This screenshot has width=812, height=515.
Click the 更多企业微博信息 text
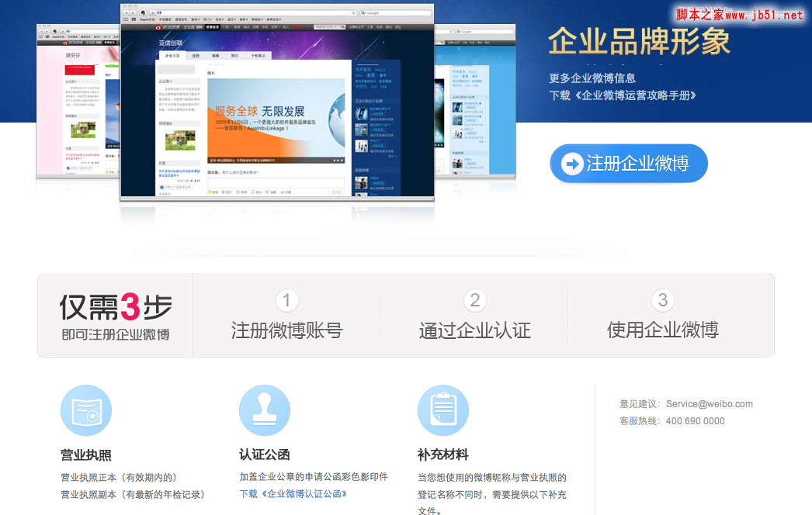[x=592, y=78]
